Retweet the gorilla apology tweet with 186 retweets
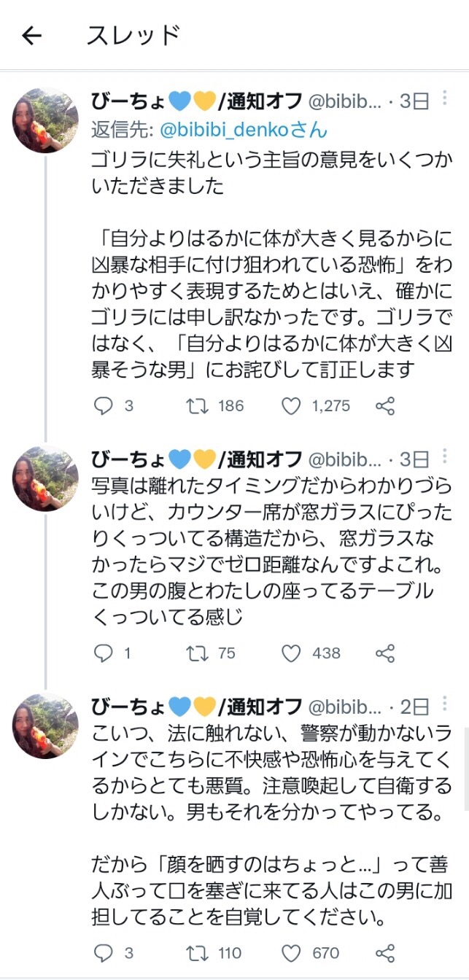The width and height of the screenshot is (469, 980). (x=197, y=406)
